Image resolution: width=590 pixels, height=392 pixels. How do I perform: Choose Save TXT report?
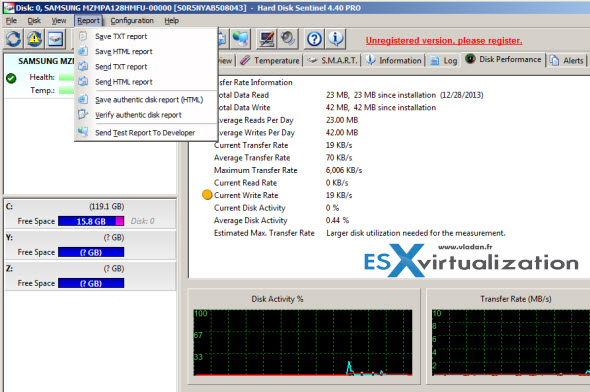[146, 36]
